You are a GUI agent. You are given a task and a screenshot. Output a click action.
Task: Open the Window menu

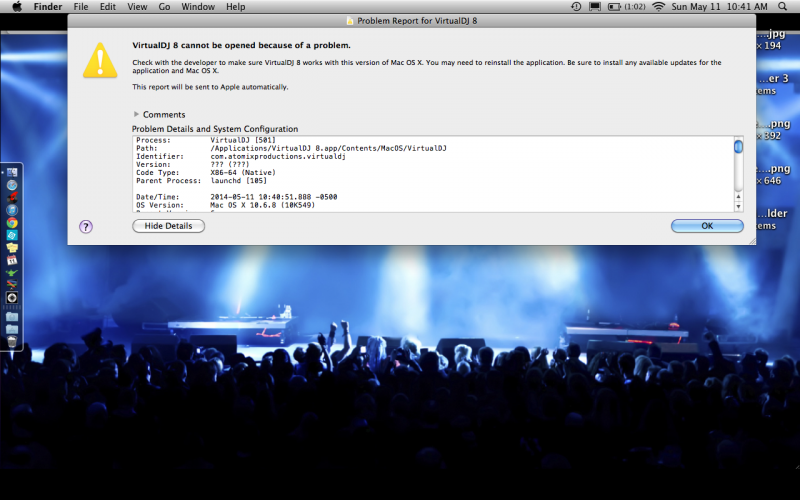point(198,7)
